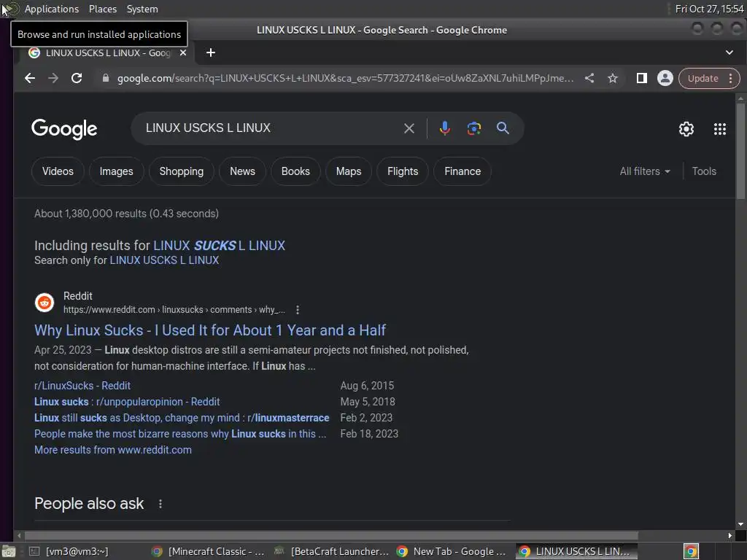
Task: Open the Chrome profile avatar
Action: (665, 78)
